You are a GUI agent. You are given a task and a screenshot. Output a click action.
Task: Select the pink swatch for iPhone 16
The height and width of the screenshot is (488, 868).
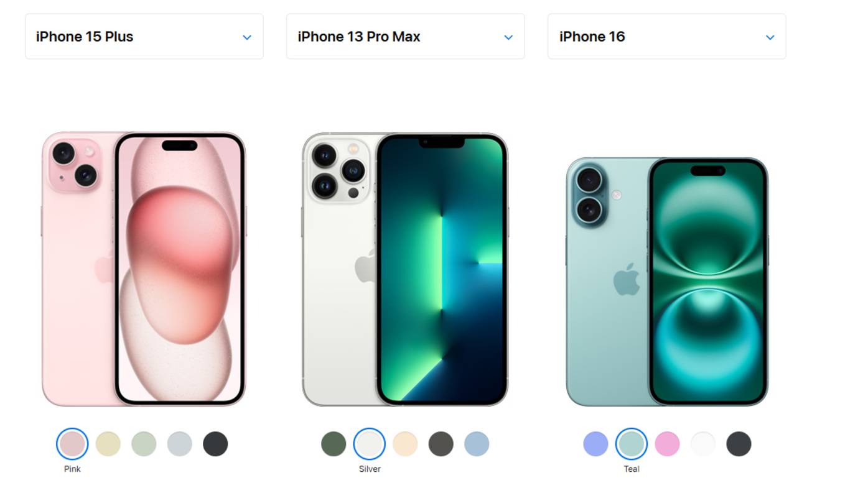[x=667, y=444]
